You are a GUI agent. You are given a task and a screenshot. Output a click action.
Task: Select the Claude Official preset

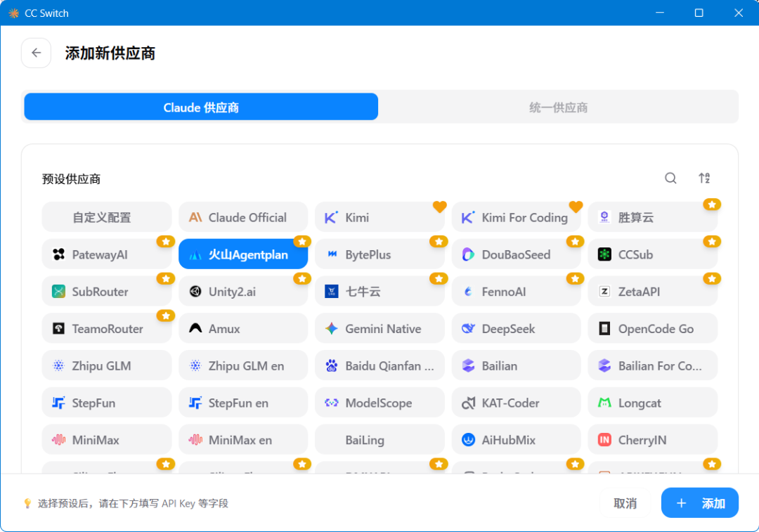243,217
